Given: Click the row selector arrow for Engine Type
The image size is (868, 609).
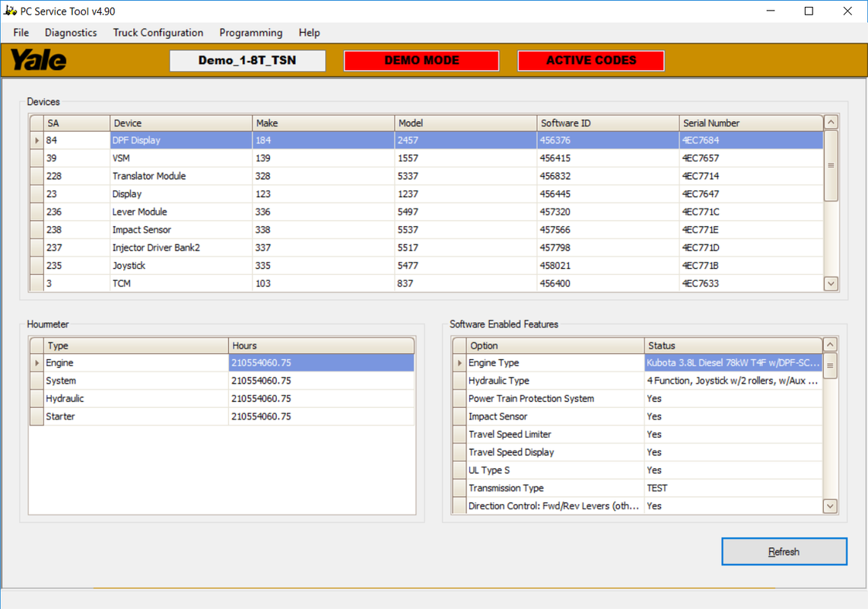Looking at the screenshot, I should pos(459,362).
